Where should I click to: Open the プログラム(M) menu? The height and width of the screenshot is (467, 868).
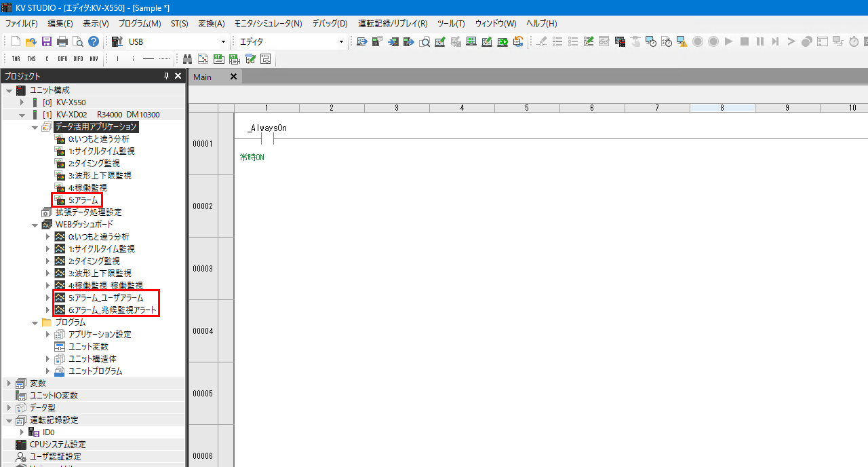coord(140,24)
